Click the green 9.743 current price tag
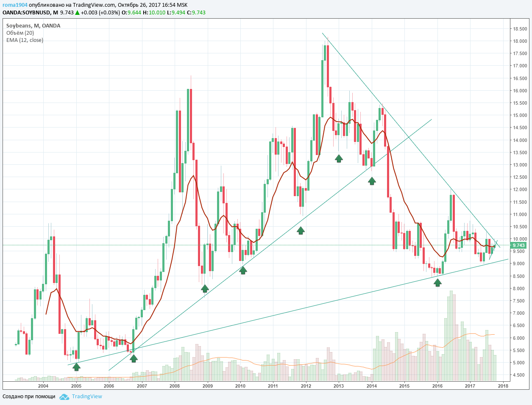This screenshot has width=532, height=405. coord(518,245)
